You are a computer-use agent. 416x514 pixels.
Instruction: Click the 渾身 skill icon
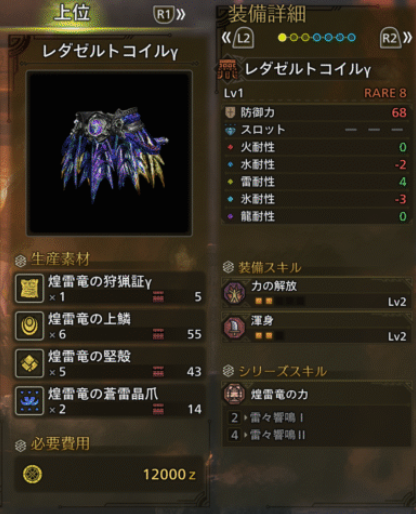(235, 328)
